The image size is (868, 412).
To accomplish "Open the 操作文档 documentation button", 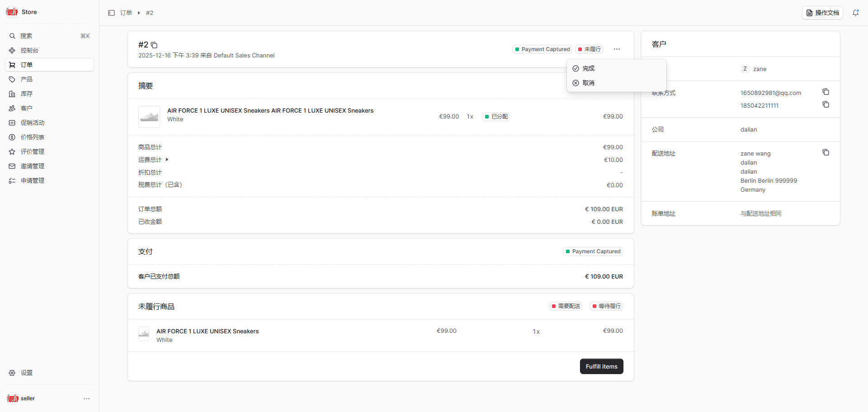I will tap(822, 13).
